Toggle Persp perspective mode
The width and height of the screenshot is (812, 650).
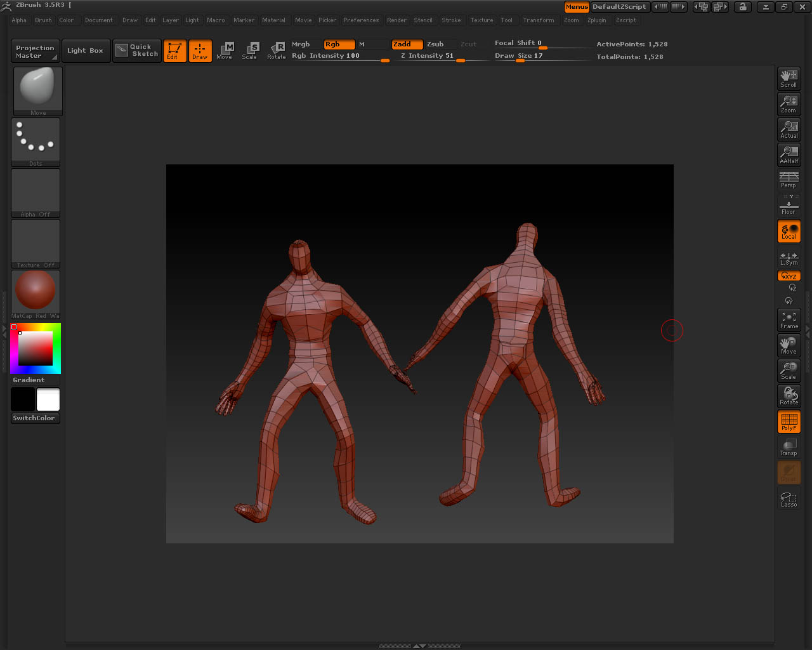click(x=789, y=180)
